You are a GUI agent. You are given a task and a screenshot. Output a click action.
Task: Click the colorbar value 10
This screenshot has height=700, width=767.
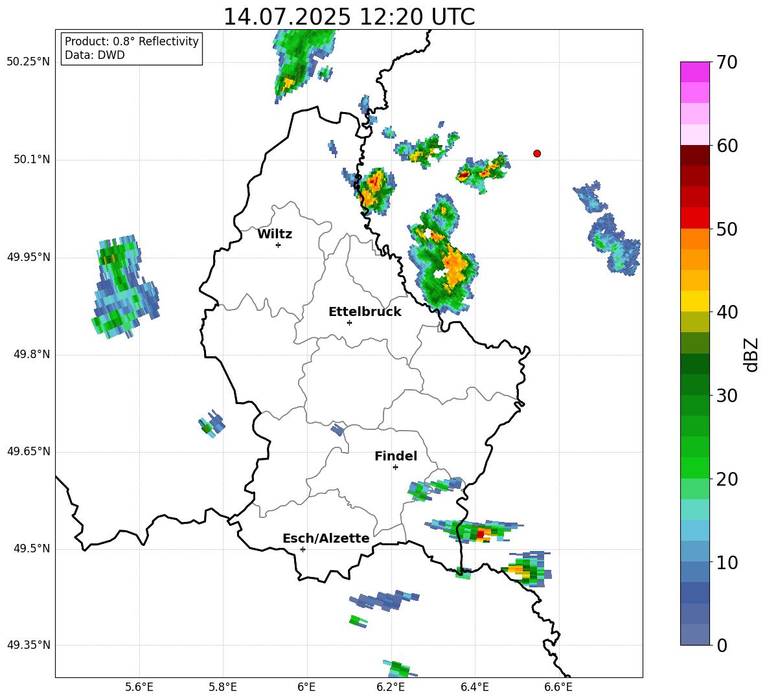pos(727,562)
